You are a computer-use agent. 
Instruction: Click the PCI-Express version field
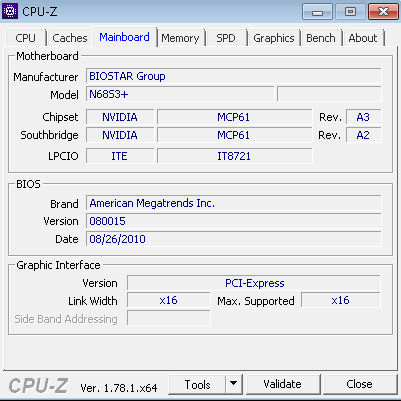coord(254,283)
